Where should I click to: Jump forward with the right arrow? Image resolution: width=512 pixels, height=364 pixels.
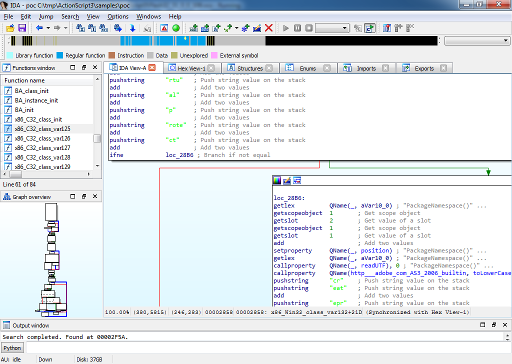coord(57,28)
